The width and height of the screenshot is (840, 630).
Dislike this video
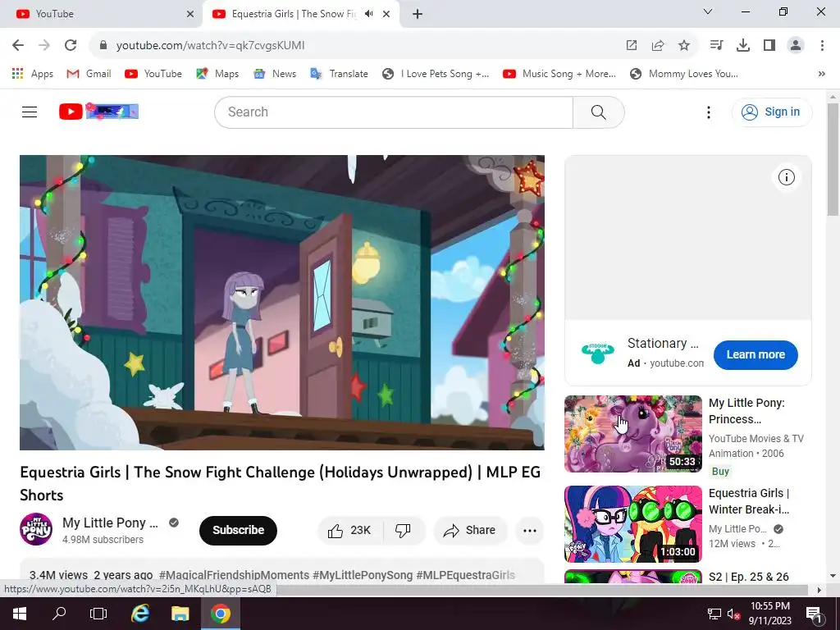coord(404,531)
